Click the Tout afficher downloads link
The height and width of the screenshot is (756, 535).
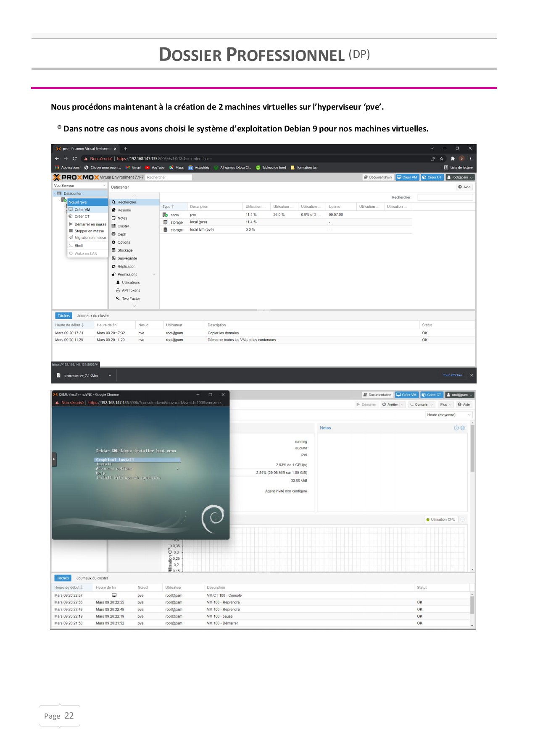pos(452,375)
